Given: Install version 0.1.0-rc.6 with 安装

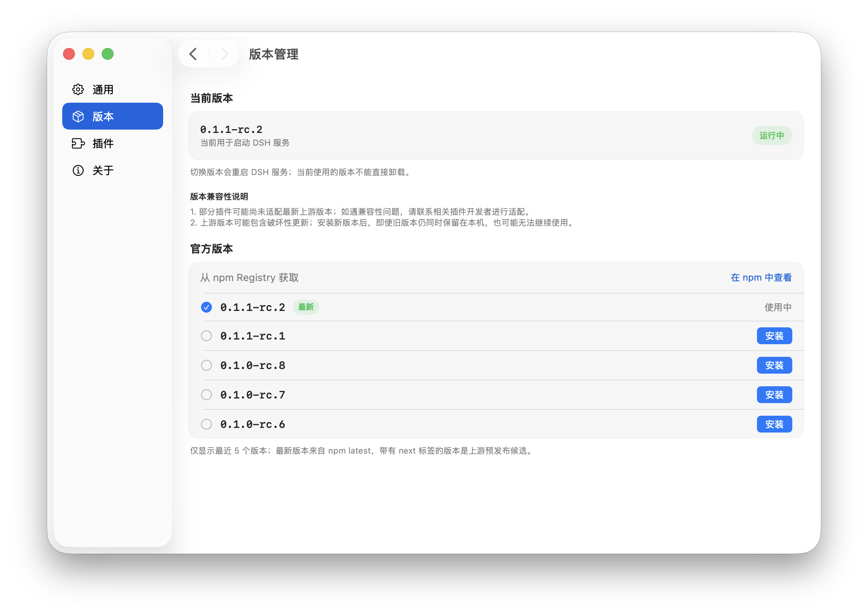Looking at the screenshot, I should click(x=774, y=424).
